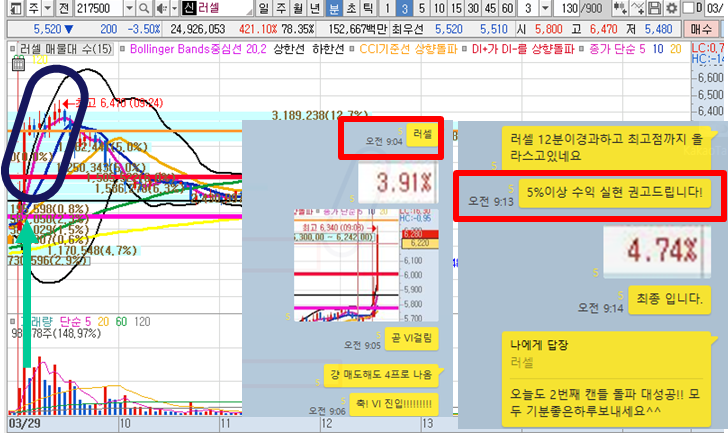Switch to 주 weekly chart tab

[281, 8]
